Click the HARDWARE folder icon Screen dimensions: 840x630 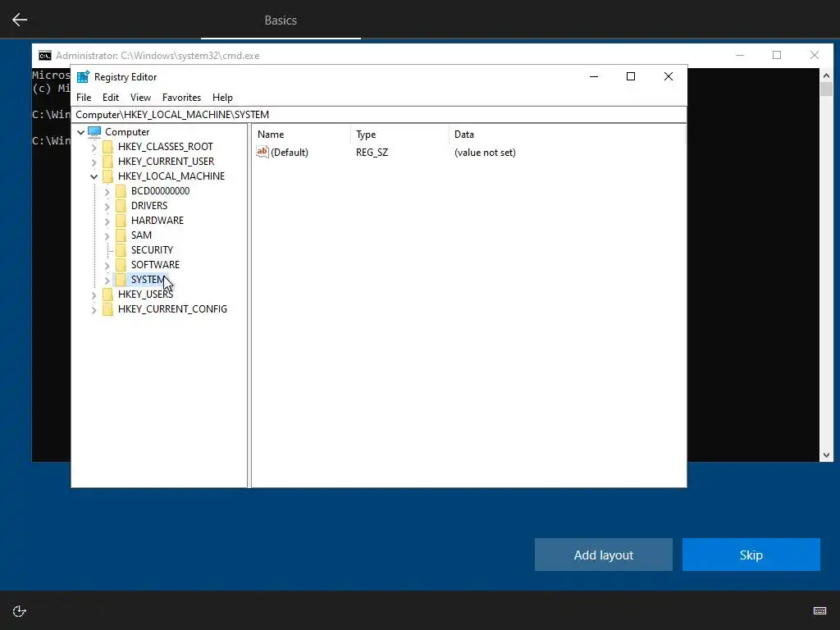(121, 220)
